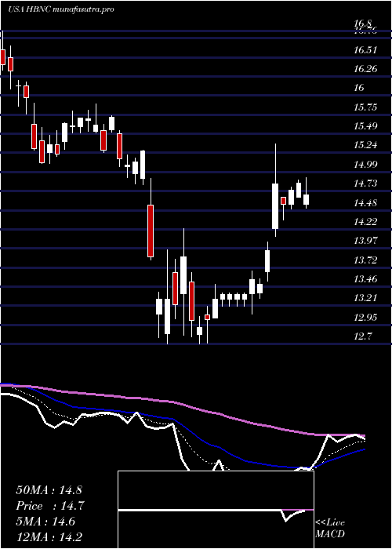The image size is (392, 549).
Task: Click the 15.49 price axis label
Action: point(365,126)
